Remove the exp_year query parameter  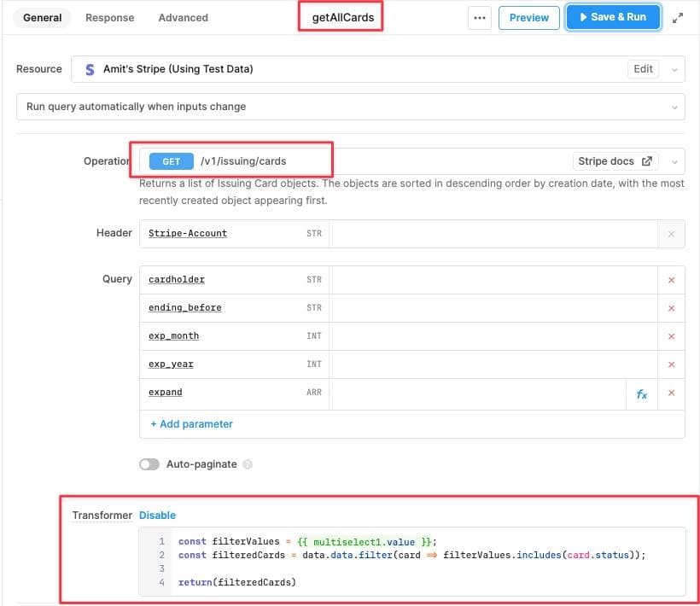[x=670, y=364]
